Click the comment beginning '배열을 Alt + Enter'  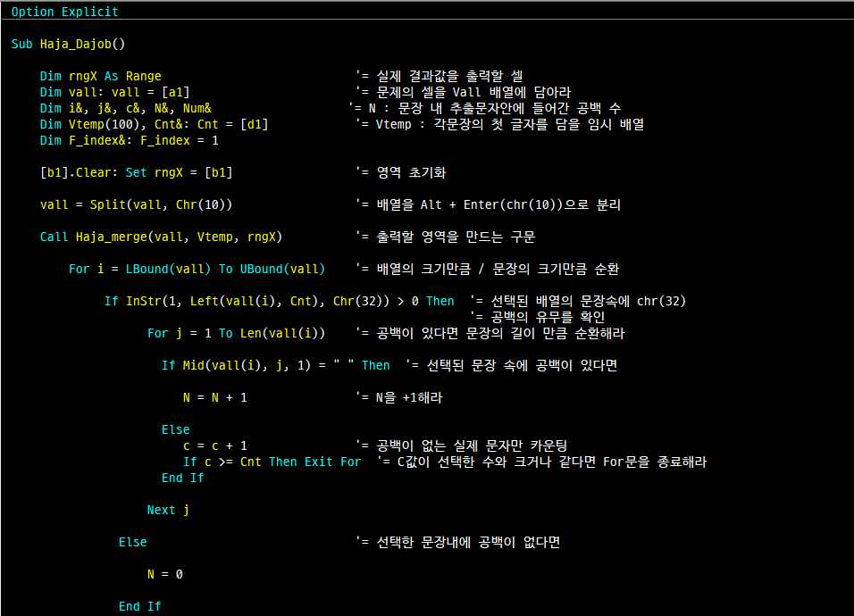(x=498, y=204)
